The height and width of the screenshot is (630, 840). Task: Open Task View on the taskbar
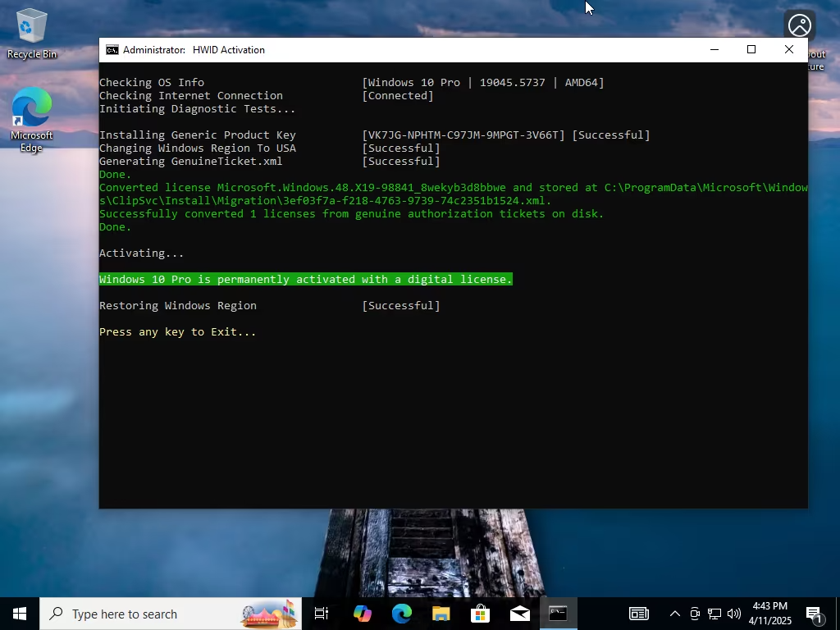[x=322, y=614]
